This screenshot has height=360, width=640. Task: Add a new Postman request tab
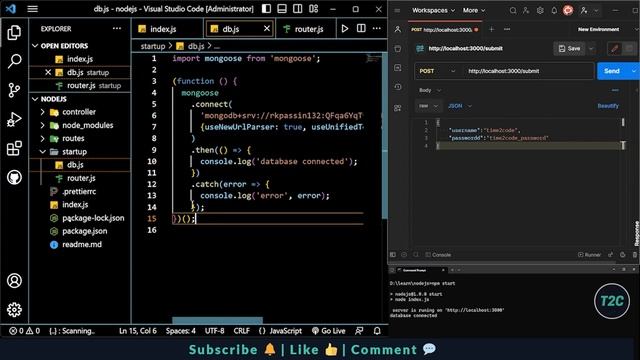click(x=491, y=29)
